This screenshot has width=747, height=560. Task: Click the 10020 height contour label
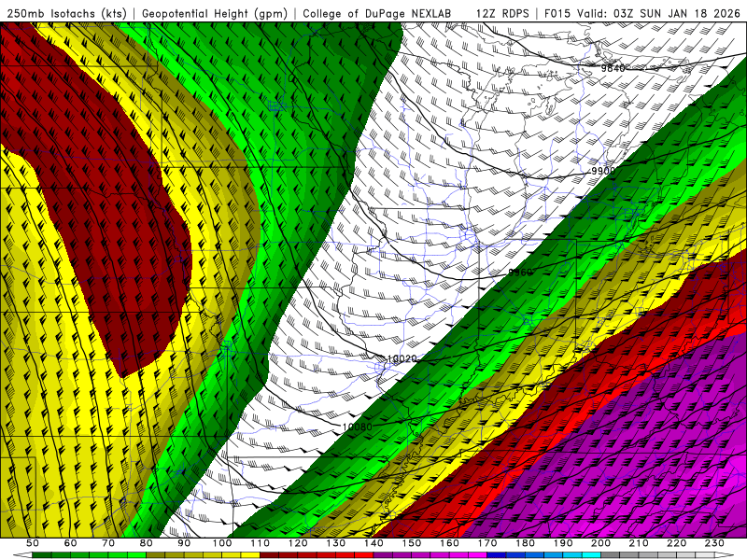point(402,358)
